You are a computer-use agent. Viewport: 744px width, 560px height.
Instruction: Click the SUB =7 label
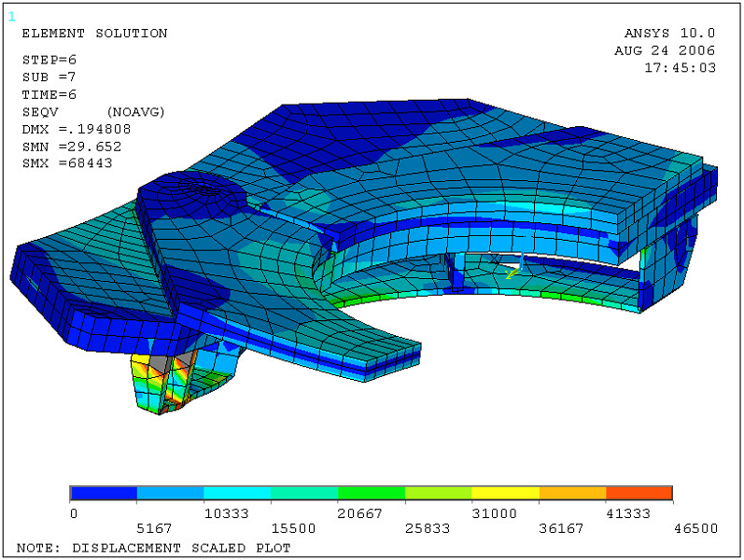point(49,77)
